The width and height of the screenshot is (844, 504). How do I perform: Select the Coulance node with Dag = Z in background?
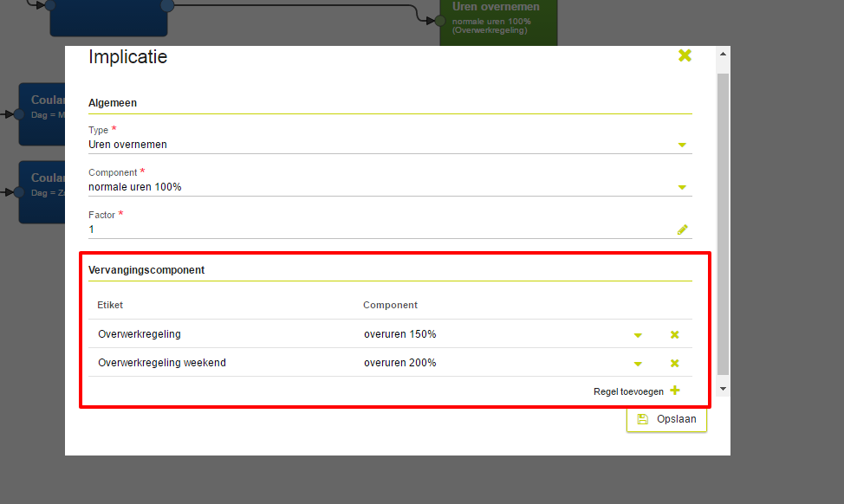tap(42, 192)
